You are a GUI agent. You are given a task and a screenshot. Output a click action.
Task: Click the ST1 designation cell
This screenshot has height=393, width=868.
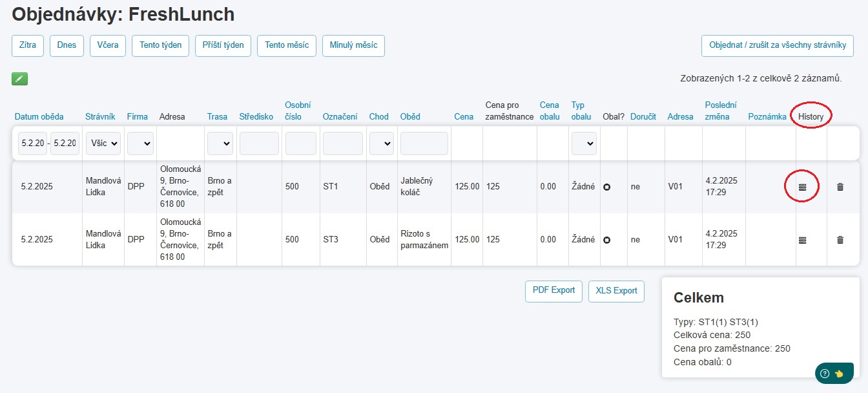click(x=343, y=187)
